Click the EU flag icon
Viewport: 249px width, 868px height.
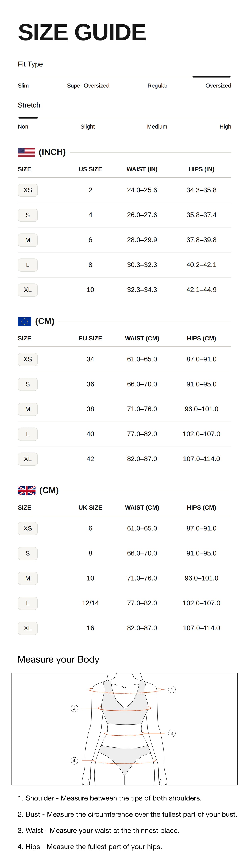pos(24,322)
